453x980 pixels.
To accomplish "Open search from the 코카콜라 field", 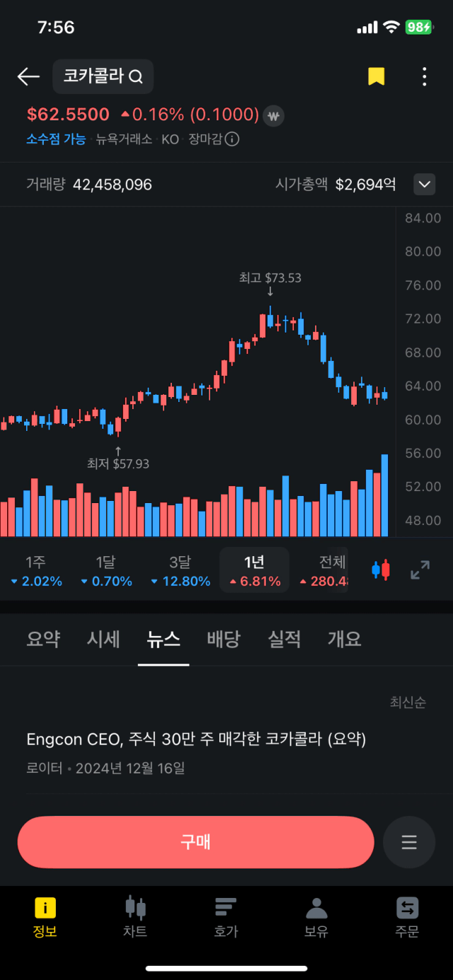I will click(x=103, y=76).
